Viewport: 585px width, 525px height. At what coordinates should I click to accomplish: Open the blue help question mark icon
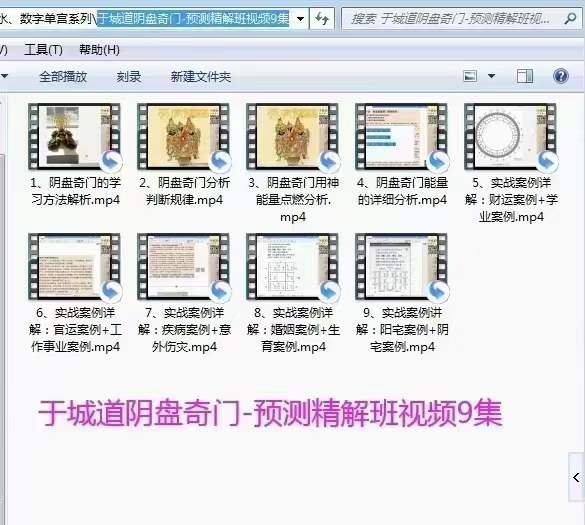coord(560,76)
